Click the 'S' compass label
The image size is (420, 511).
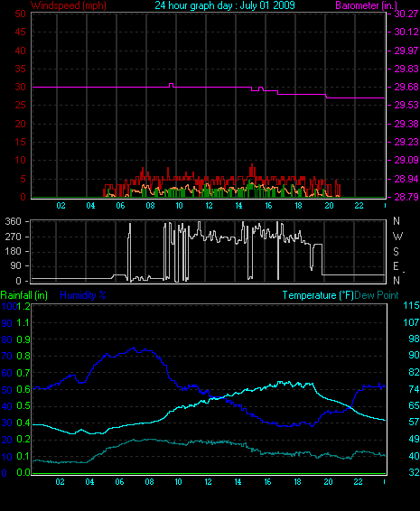coord(397,251)
